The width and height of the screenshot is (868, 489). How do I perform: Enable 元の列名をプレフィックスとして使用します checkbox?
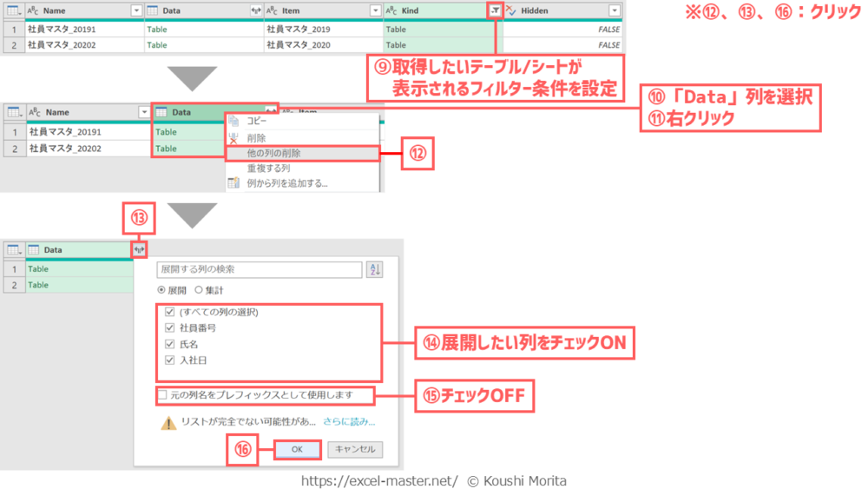click(162, 395)
